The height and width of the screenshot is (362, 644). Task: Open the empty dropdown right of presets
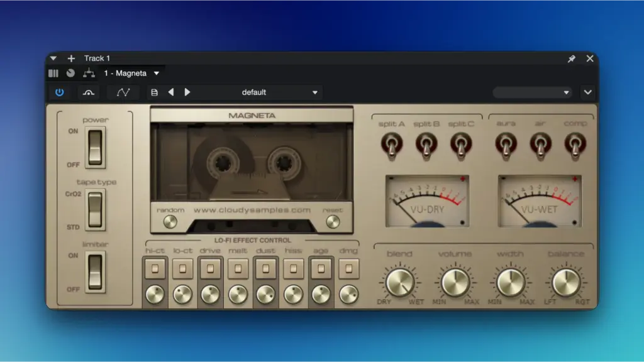pyautogui.click(x=532, y=92)
